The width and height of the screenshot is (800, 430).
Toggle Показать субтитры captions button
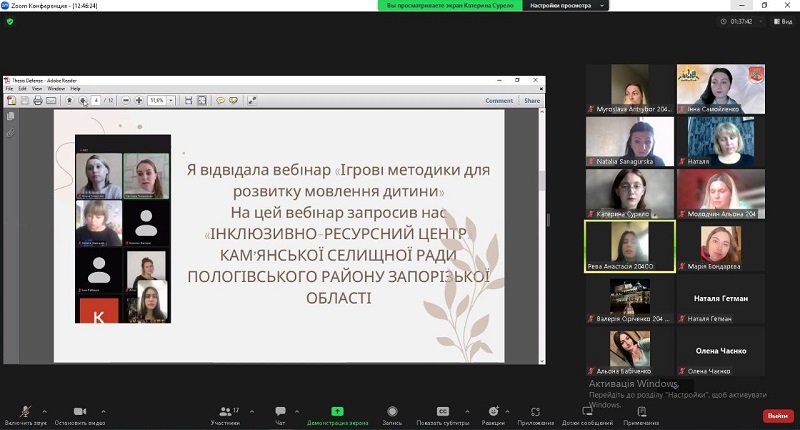click(442, 412)
